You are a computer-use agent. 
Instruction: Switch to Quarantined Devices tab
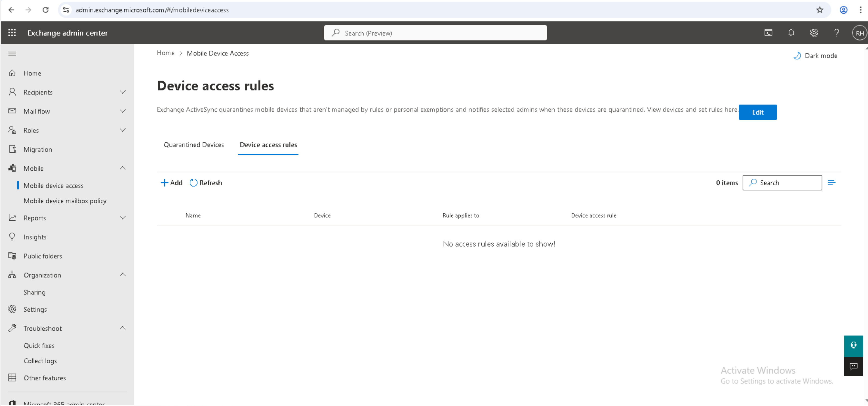coord(194,145)
